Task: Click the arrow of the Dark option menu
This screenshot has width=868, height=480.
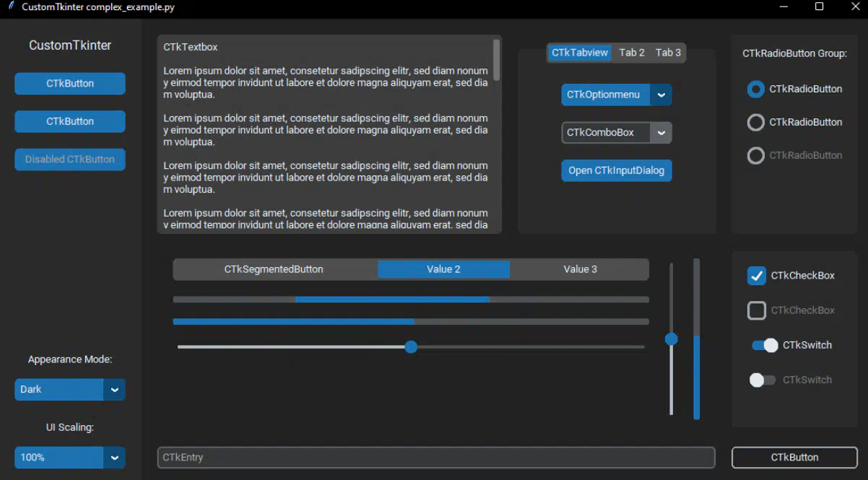Action: tap(114, 390)
